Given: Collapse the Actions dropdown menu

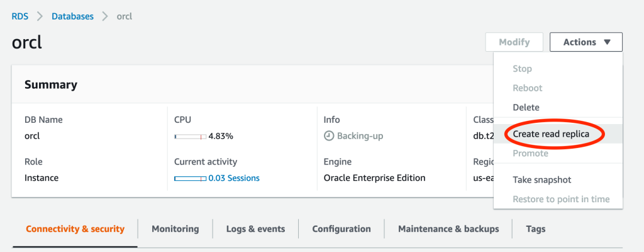Looking at the screenshot, I should click(586, 42).
